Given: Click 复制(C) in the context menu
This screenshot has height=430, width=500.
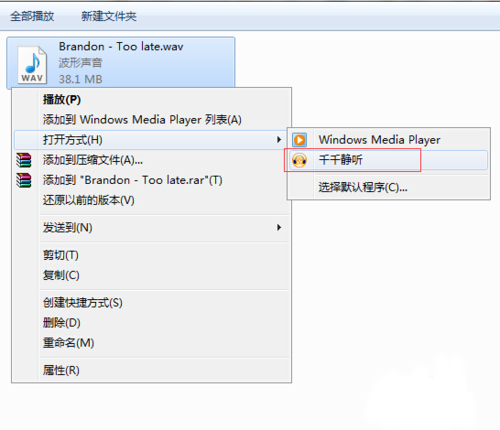Looking at the screenshot, I should (x=61, y=275).
